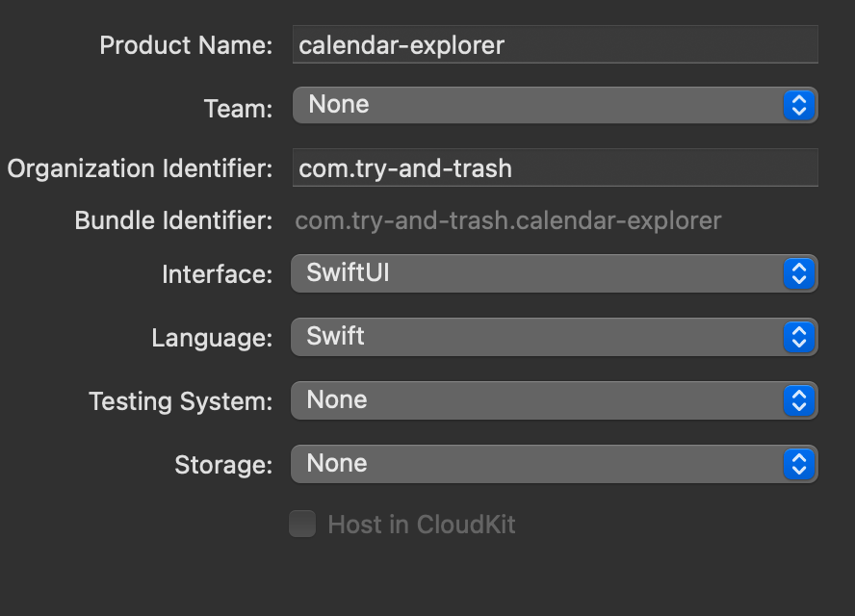Click the Storage label text

223,465
